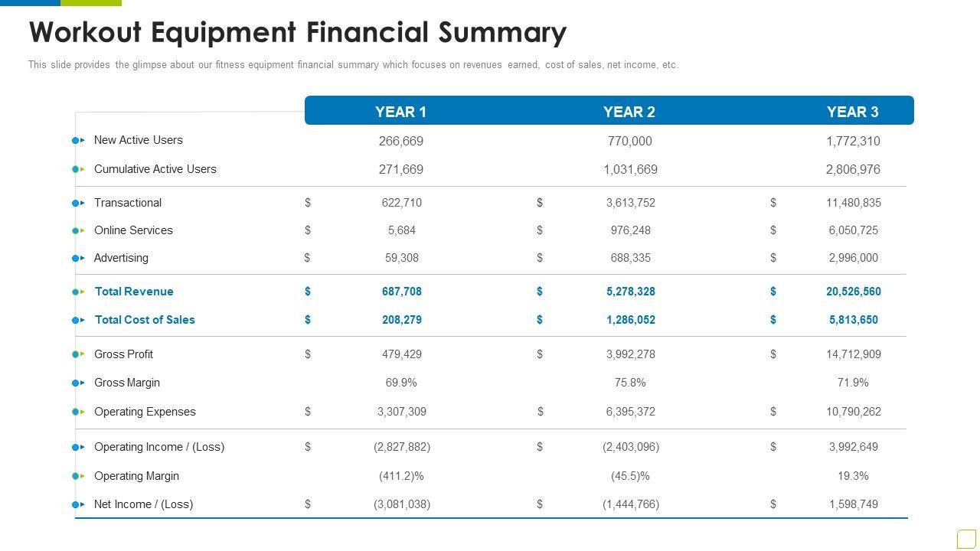This screenshot has width=980, height=551.
Task: Click the slide description subtitle text
Action: [353, 65]
